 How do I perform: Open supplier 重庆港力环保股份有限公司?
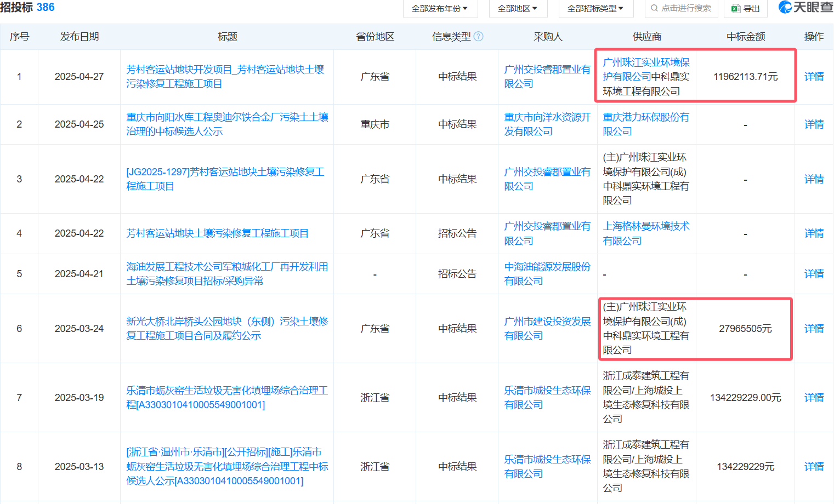646,124
